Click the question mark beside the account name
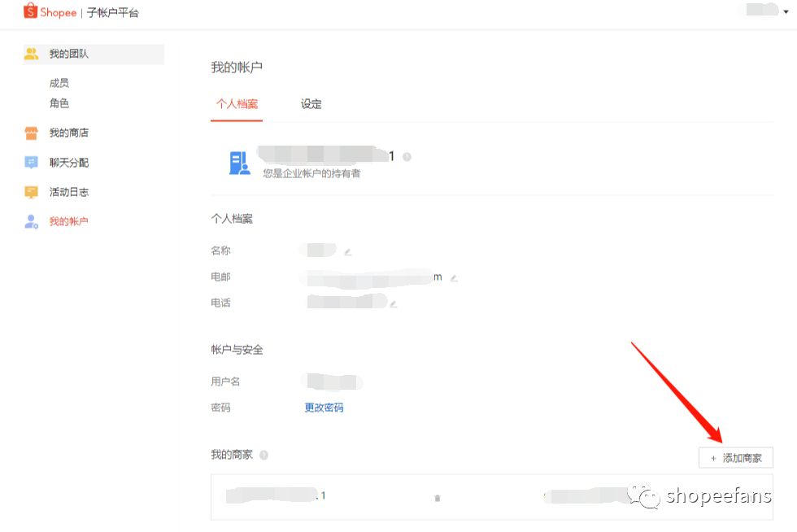The width and height of the screenshot is (797, 532). click(x=407, y=155)
